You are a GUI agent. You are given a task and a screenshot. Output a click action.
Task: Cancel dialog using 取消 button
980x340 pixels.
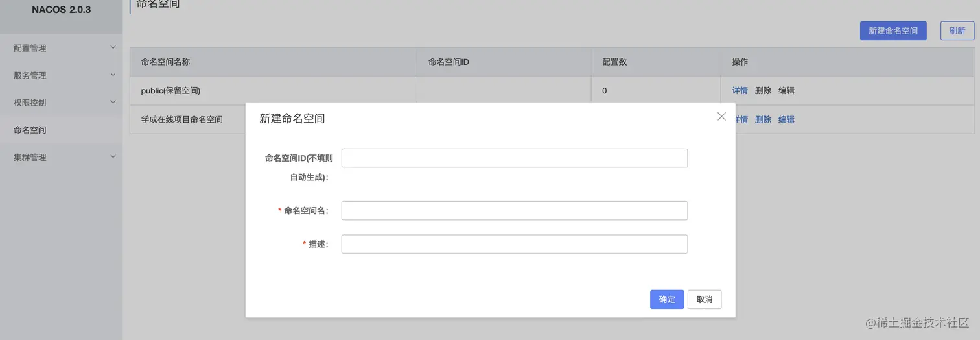(x=705, y=299)
